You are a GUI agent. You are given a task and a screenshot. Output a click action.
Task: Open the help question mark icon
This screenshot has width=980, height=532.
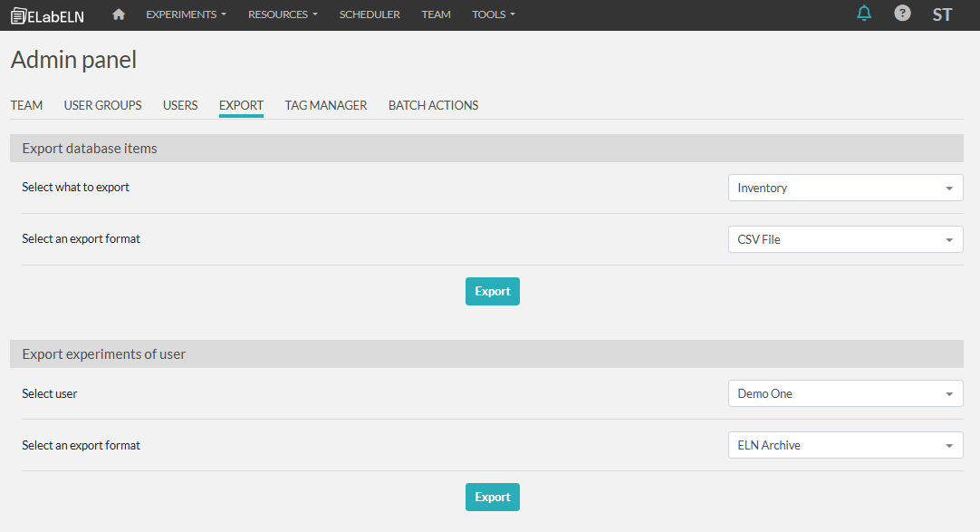902,14
